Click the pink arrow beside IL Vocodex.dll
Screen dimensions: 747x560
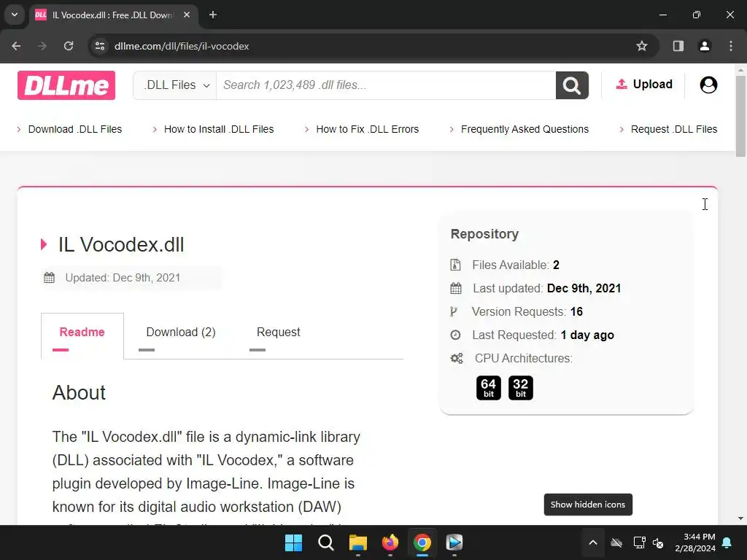44,244
